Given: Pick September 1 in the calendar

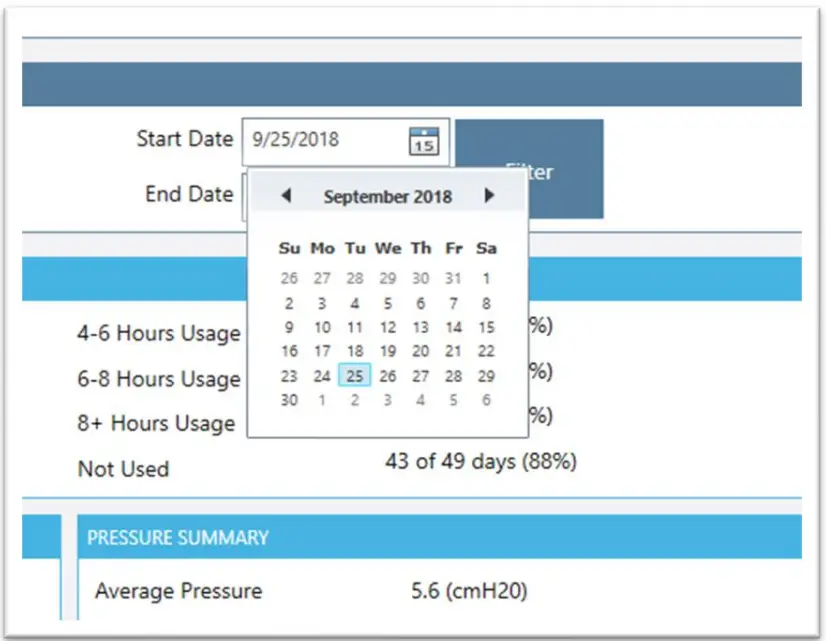Looking at the screenshot, I should click(x=486, y=279).
